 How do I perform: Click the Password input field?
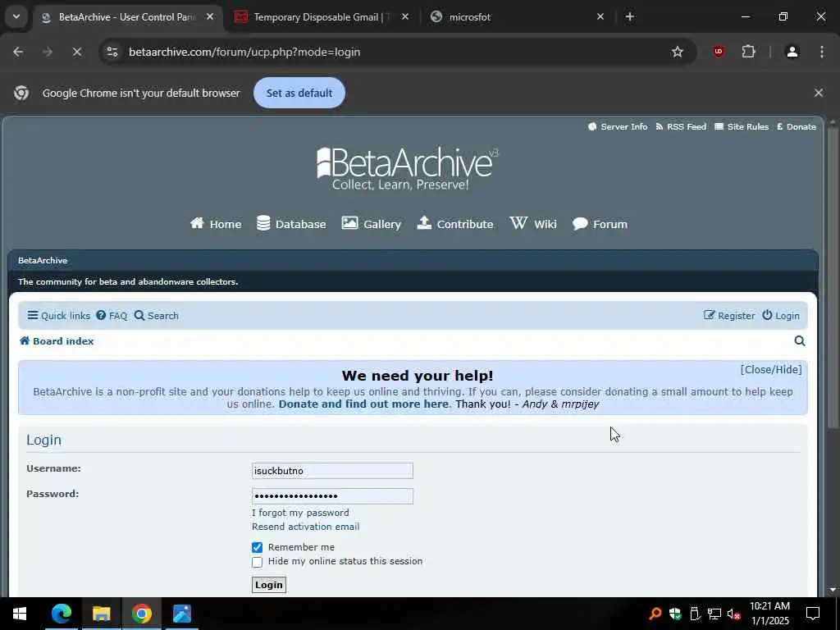(332, 496)
